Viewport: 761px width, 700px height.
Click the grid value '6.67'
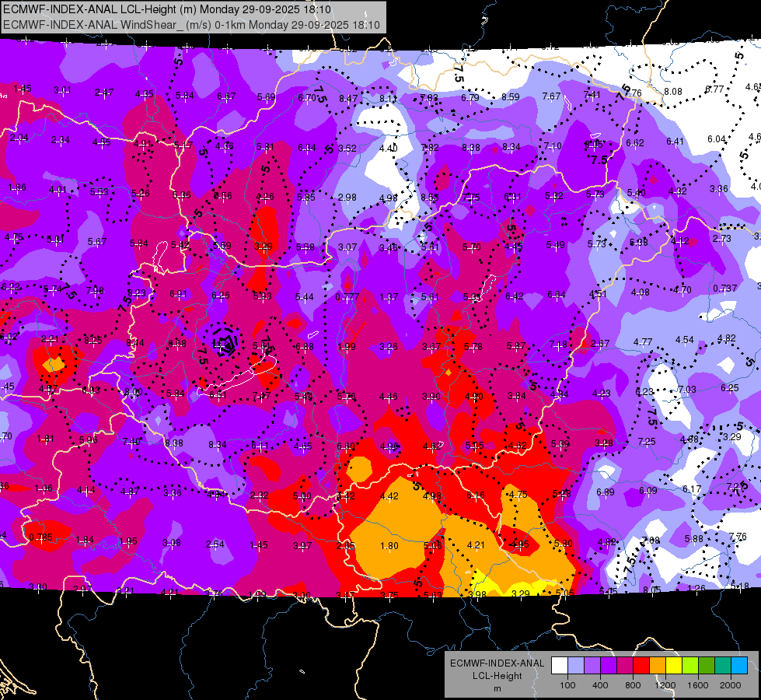(x=226, y=96)
